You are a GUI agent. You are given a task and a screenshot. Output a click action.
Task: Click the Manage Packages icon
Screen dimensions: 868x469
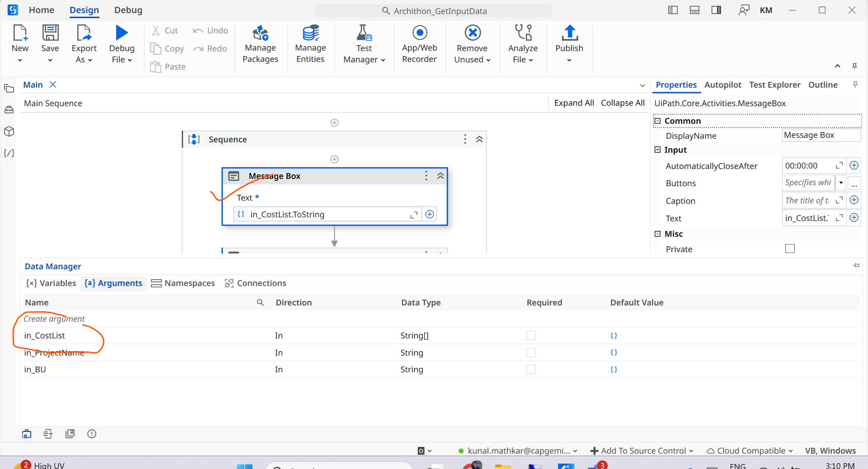point(260,33)
